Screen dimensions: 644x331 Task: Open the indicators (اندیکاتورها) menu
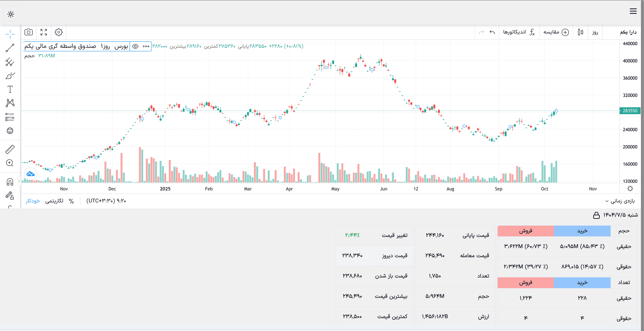point(519,32)
